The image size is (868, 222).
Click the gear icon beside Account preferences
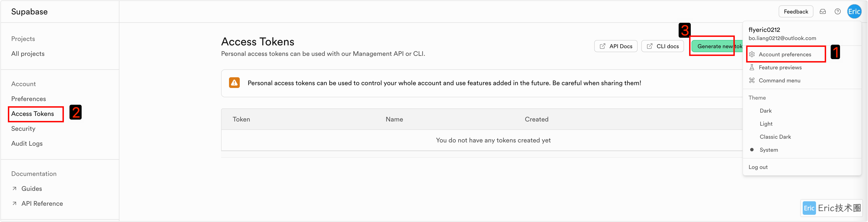(752, 54)
